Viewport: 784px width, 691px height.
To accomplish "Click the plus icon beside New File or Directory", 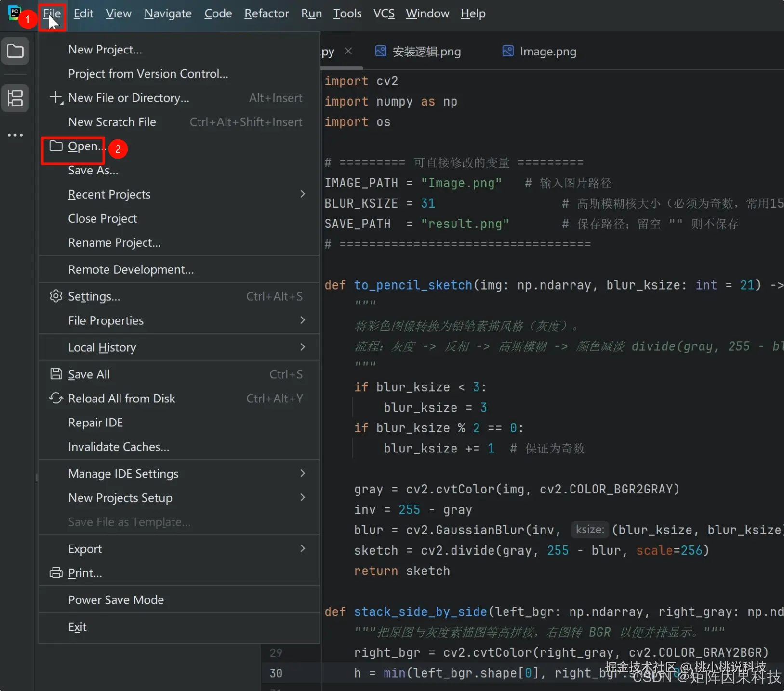I will (56, 98).
